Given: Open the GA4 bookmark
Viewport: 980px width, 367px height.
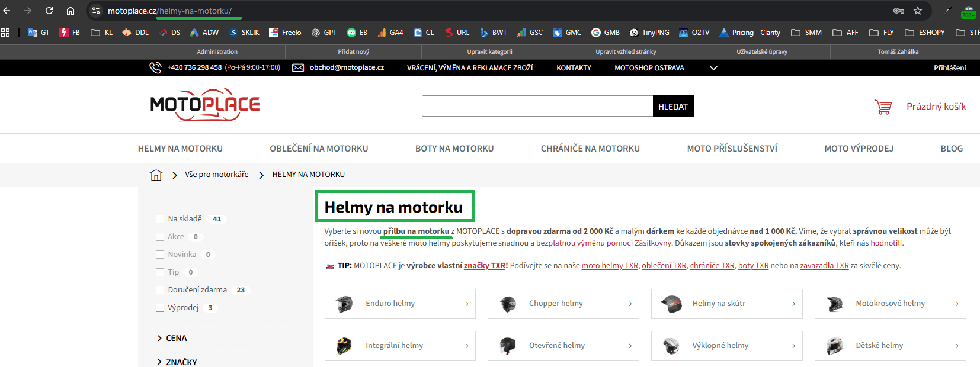Looking at the screenshot, I should (x=390, y=33).
